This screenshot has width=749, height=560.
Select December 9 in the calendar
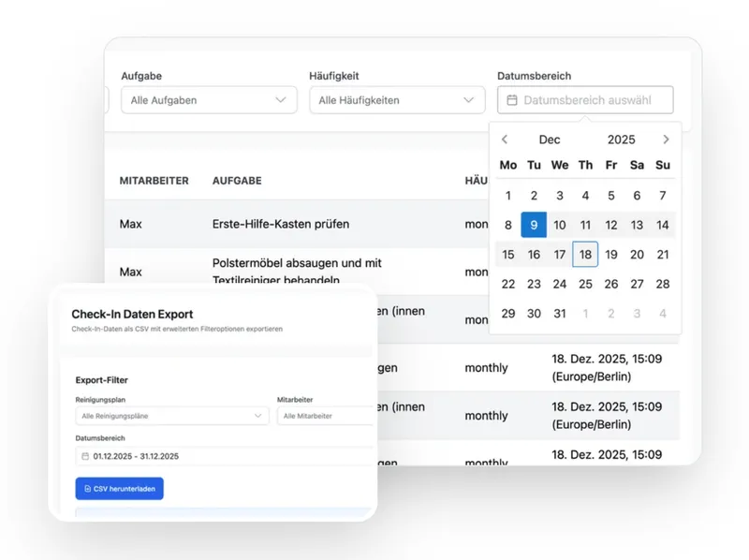534,225
